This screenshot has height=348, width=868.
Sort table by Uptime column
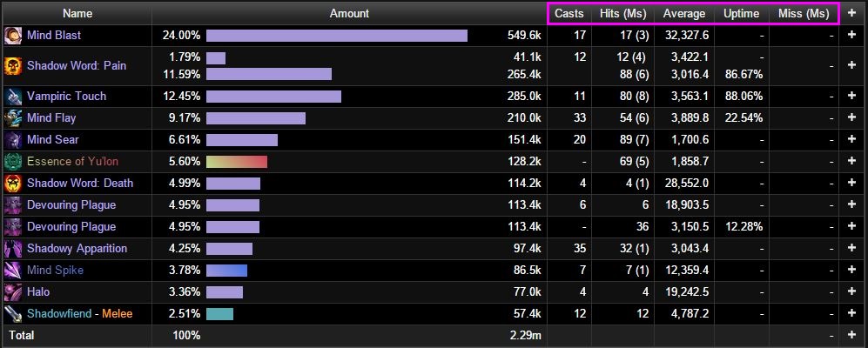(x=741, y=13)
